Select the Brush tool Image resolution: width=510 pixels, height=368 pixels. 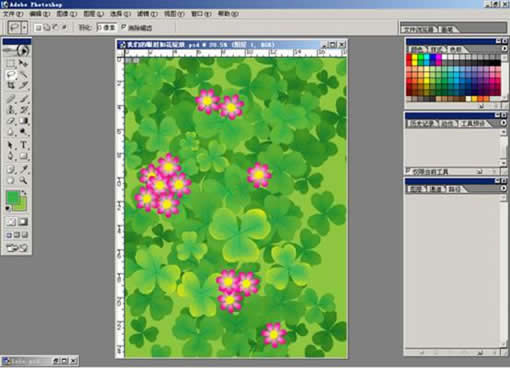[23, 99]
